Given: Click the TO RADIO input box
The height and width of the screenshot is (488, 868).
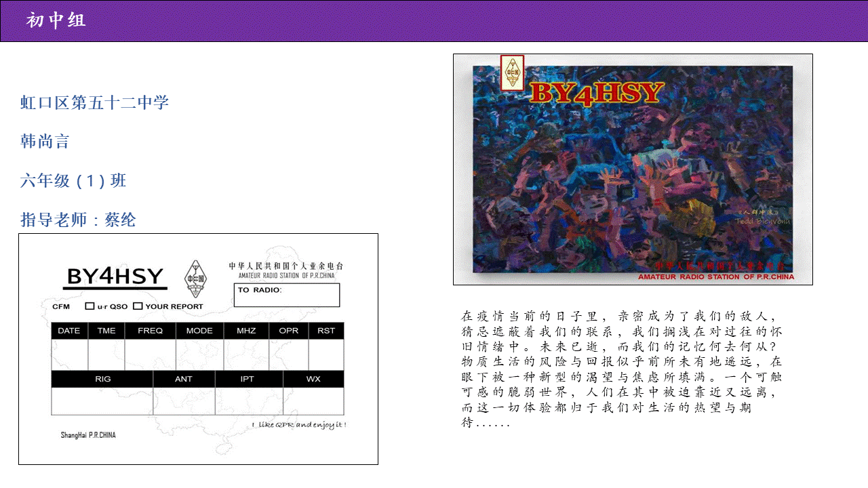Looking at the screenshot, I should (x=288, y=295).
